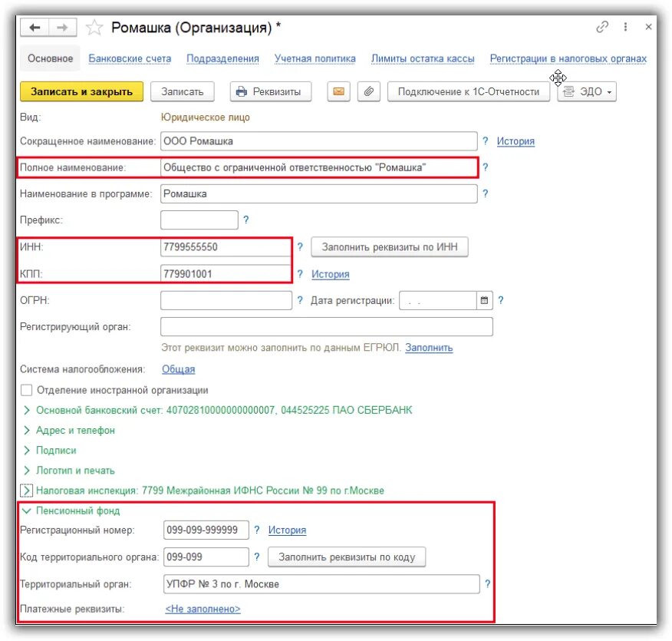Show help next to the ИНН field
This screenshot has height=641, width=672.
[300, 246]
